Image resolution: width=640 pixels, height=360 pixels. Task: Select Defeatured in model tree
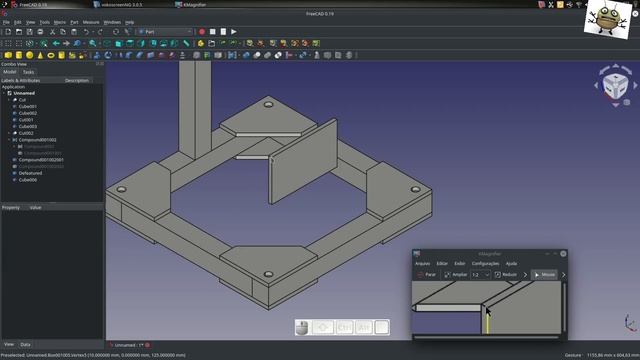click(30, 173)
